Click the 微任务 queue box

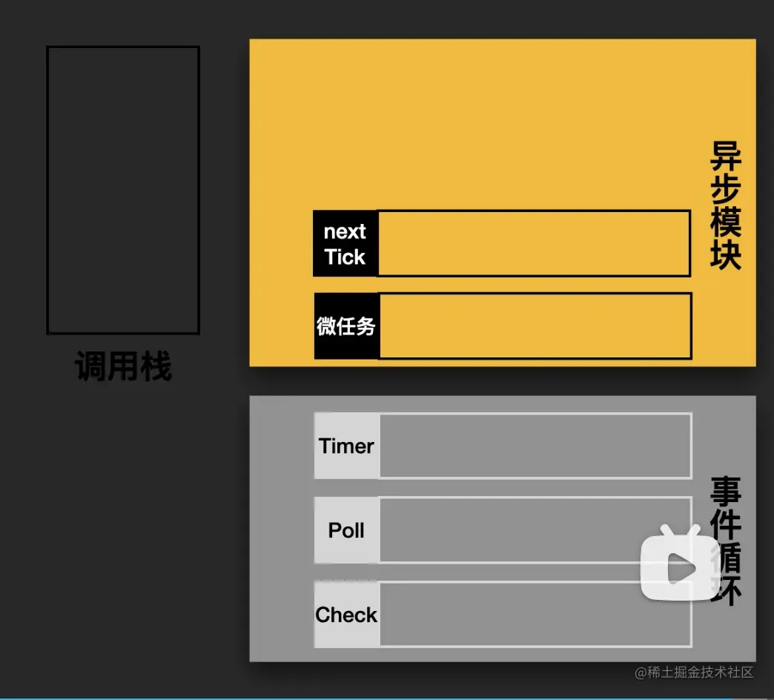tap(535, 326)
